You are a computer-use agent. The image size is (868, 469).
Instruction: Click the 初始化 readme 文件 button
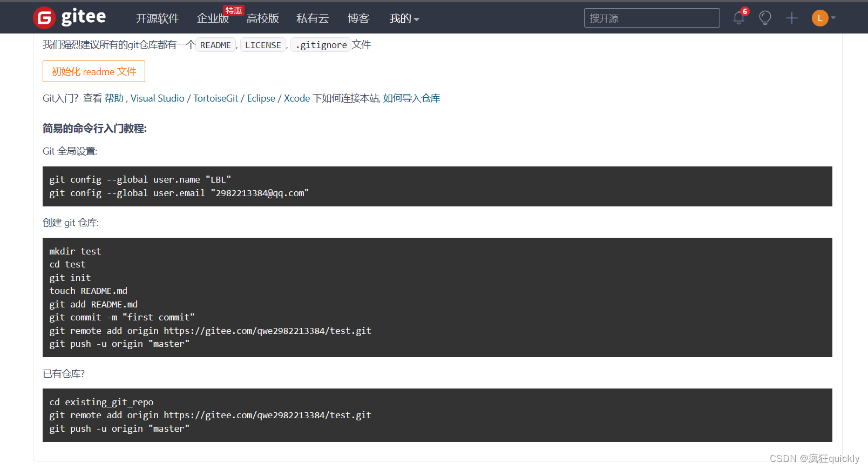pos(94,71)
